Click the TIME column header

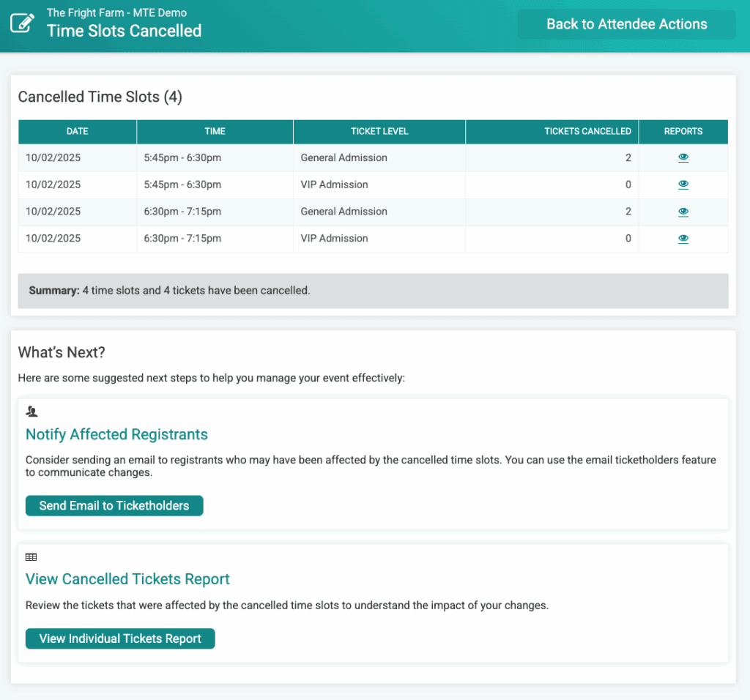click(215, 132)
